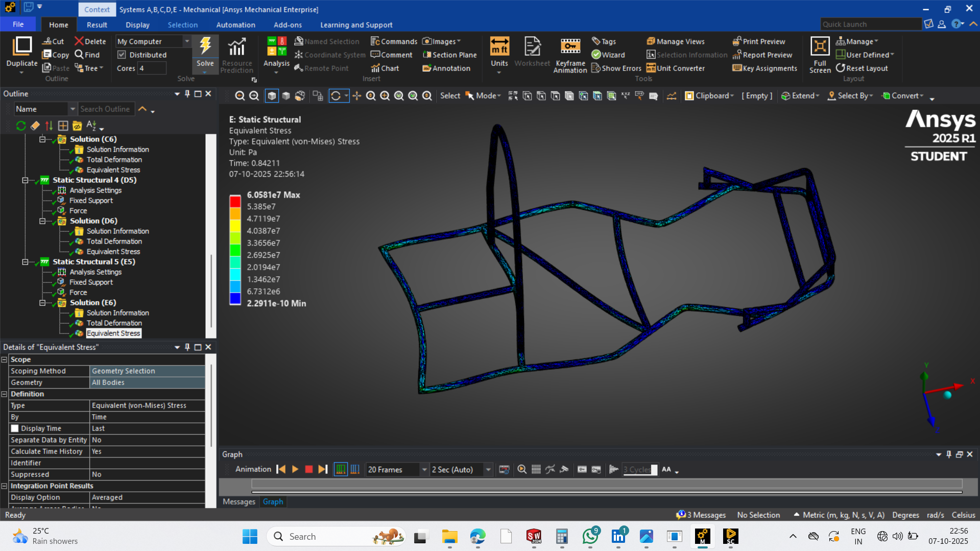Image resolution: width=980 pixels, height=551 pixels.
Task: Reset Layout of the window
Action: tap(862, 68)
